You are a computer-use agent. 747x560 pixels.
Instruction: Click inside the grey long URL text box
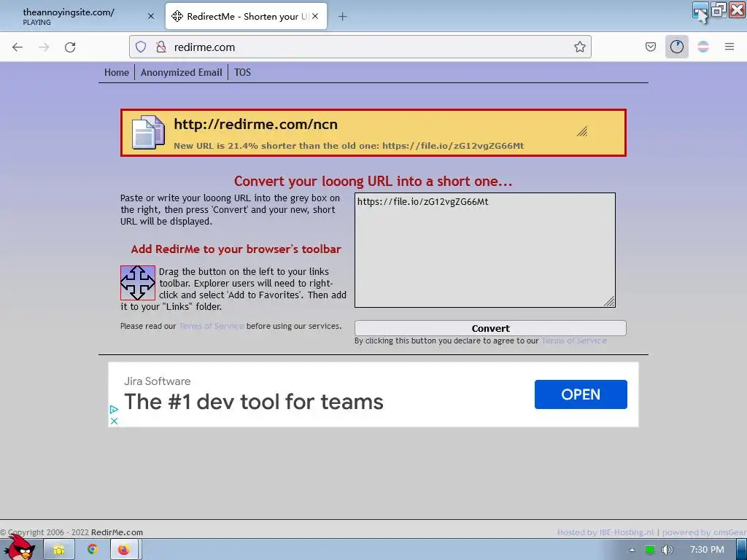click(484, 250)
